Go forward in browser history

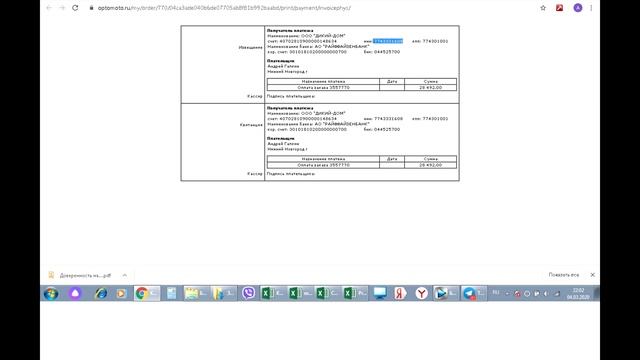pos(62,8)
